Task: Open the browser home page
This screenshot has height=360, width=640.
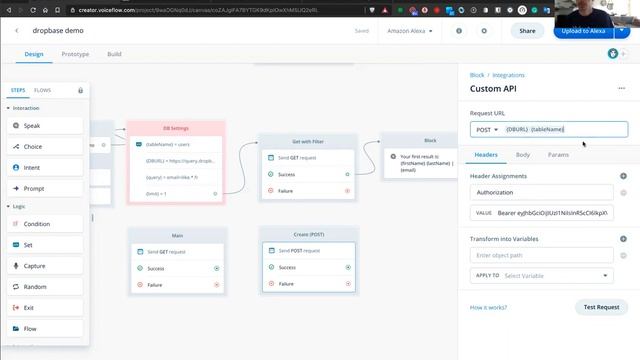Action: (x=45, y=10)
